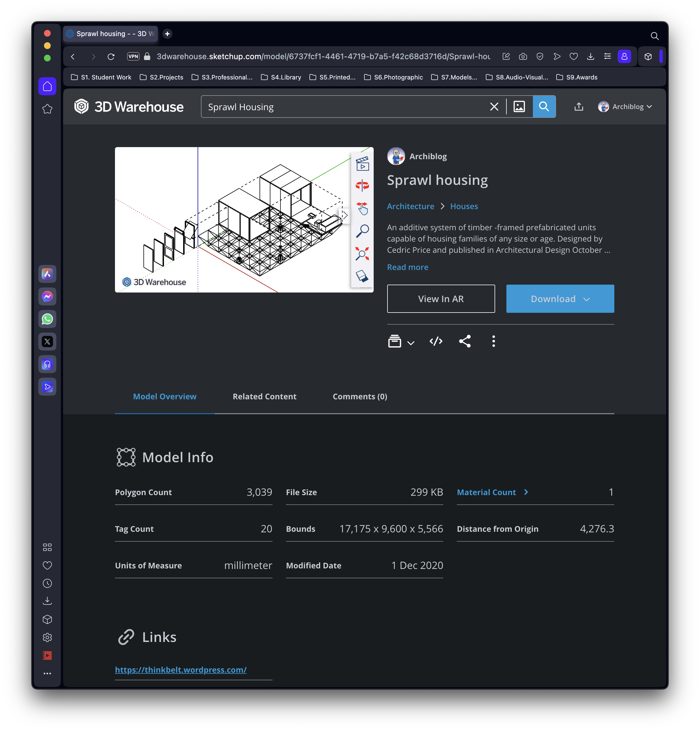Switch to the Related Content tab
The height and width of the screenshot is (731, 700).
264,396
